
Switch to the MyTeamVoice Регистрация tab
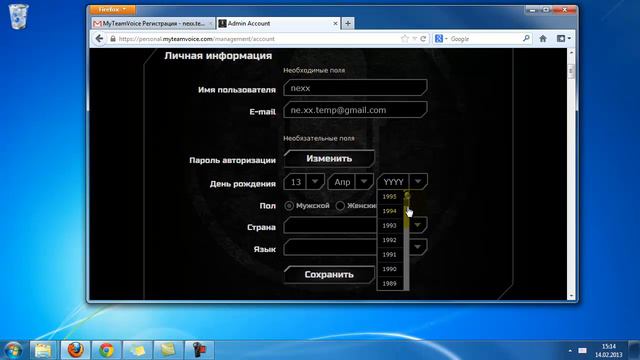pos(153,24)
